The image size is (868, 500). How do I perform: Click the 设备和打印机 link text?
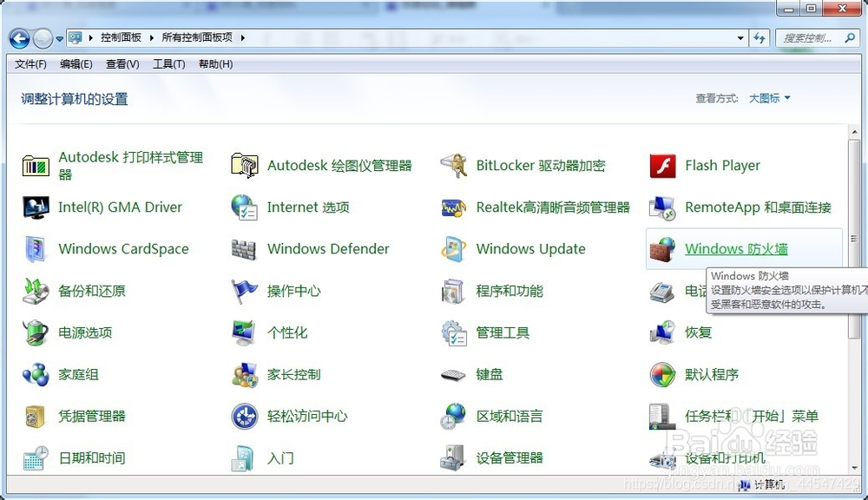click(x=725, y=458)
